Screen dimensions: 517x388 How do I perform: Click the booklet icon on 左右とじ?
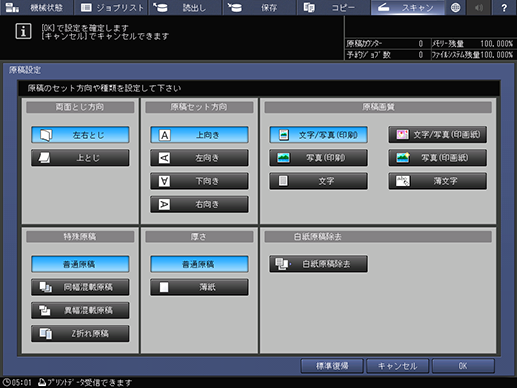pyautogui.click(x=46, y=135)
